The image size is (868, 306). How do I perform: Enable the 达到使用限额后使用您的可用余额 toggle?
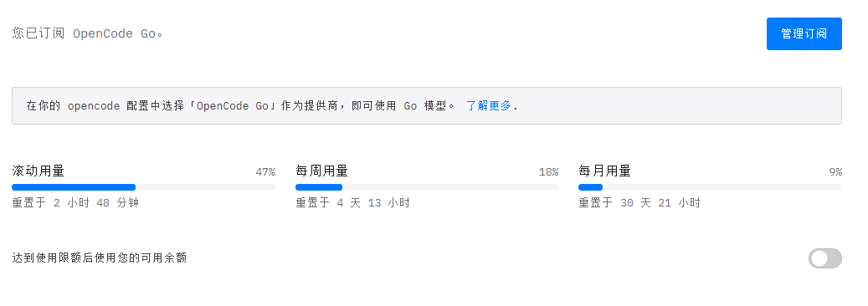click(824, 258)
